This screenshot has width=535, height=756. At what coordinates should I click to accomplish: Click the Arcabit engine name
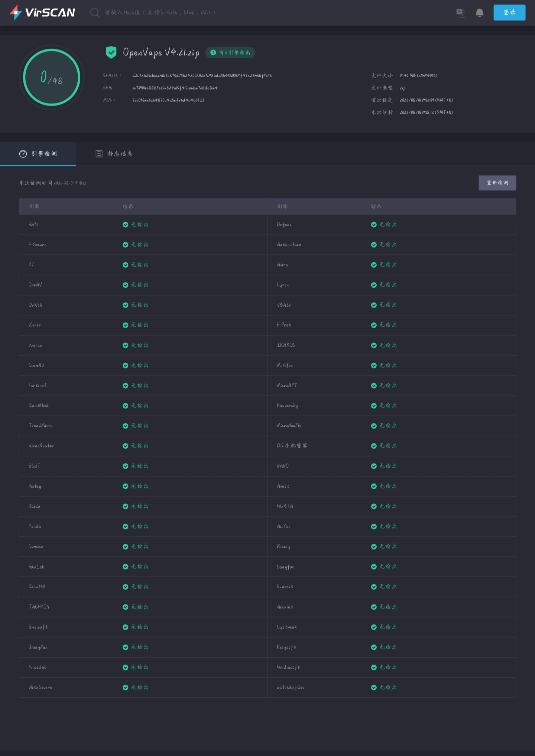coord(285,607)
